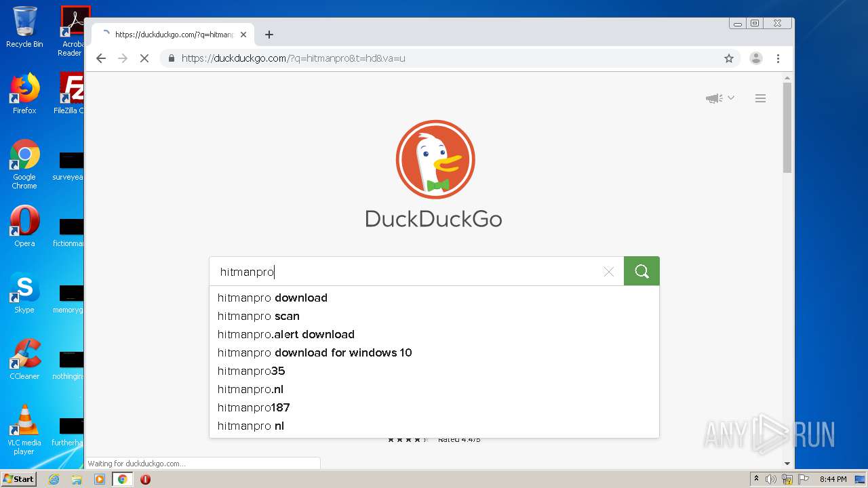
Task: Open the volume speaker tray icon
Action: pos(771,479)
